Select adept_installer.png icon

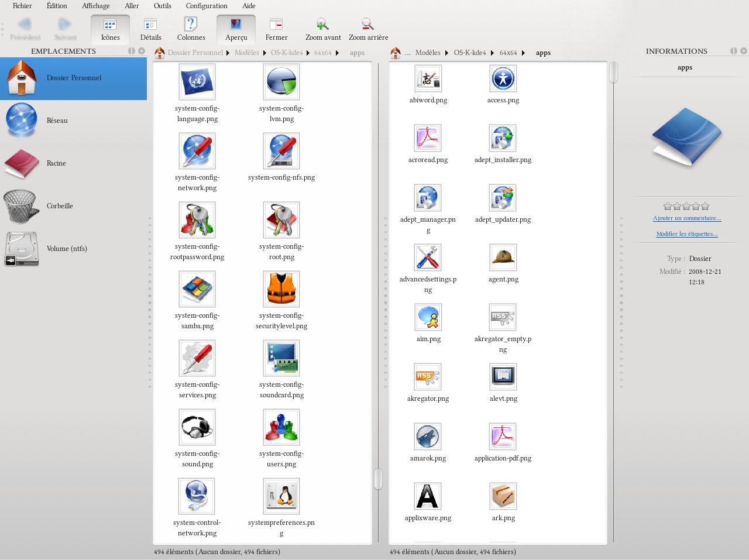pyautogui.click(x=503, y=138)
